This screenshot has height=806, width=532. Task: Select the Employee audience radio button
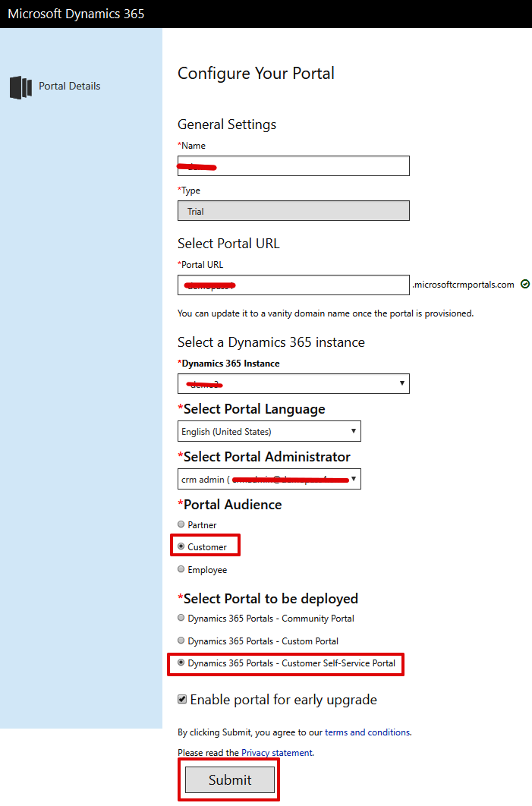[181, 569]
